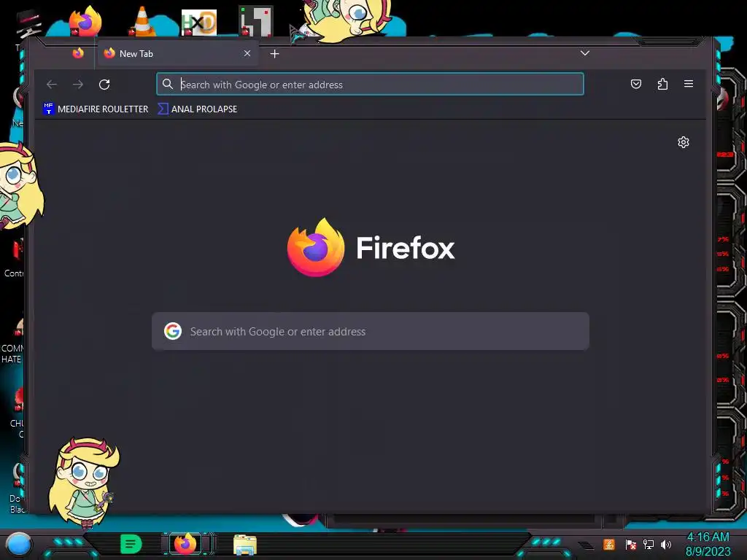The image size is (747, 560).
Task: Open the Action Center flag tray icon
Action: [631, 544]
